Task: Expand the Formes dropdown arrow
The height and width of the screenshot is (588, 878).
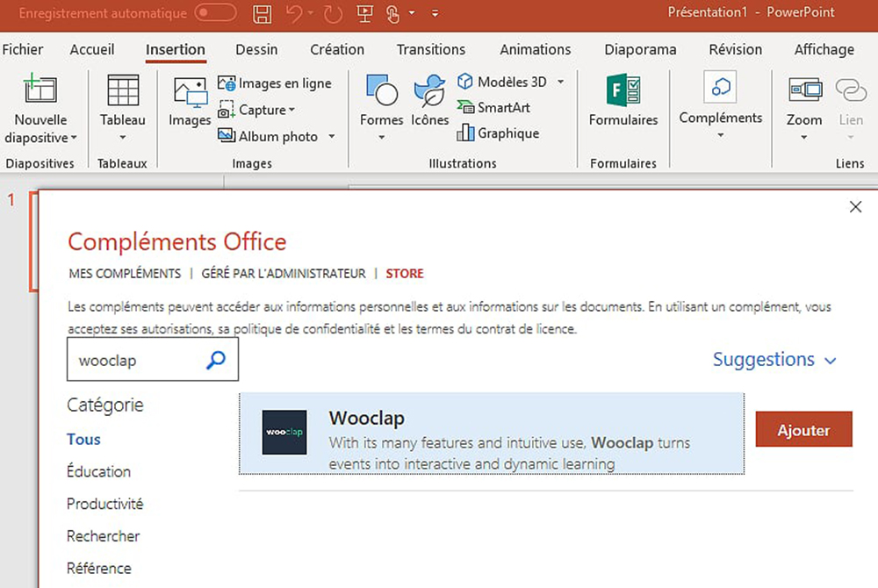Action: [381, 138]
